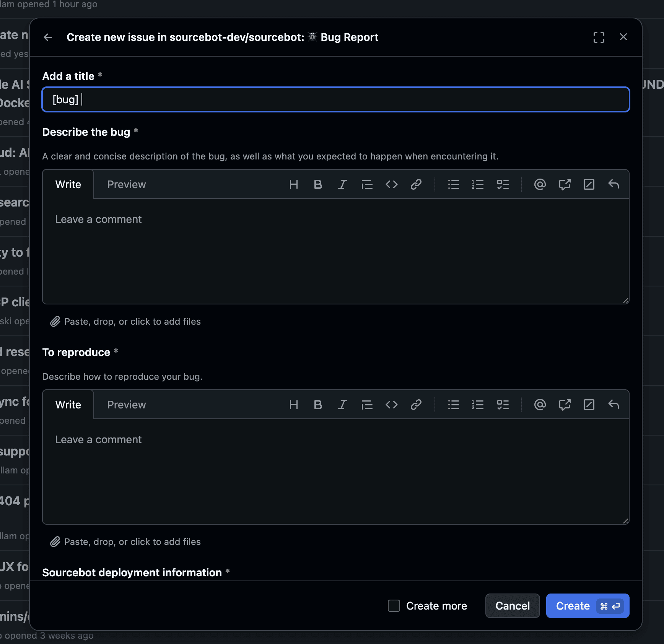Open slash commands in Describe the bug editor
This screenshot has width=664, height=644.
(x=589, y=184)
